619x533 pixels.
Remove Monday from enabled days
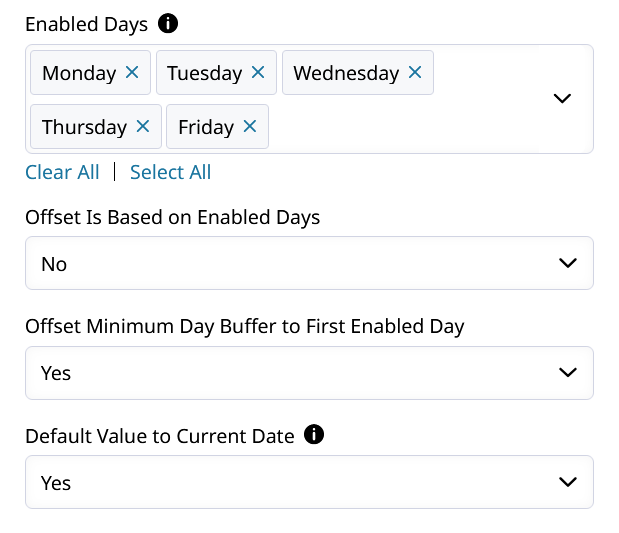pos(132,72)
